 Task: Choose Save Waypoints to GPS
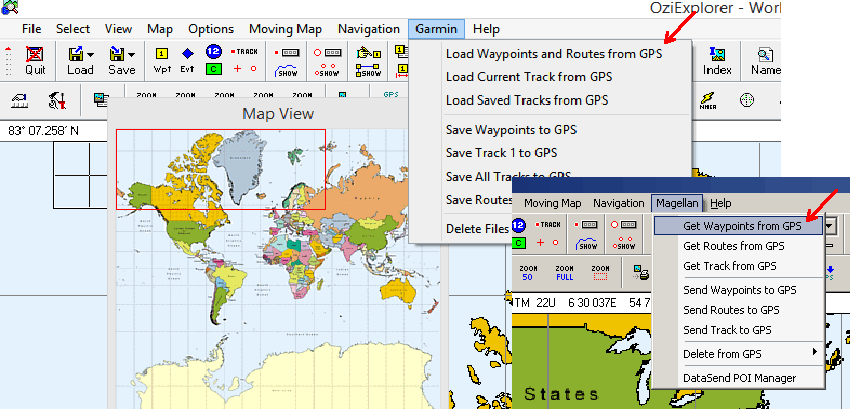click(511, 130)
